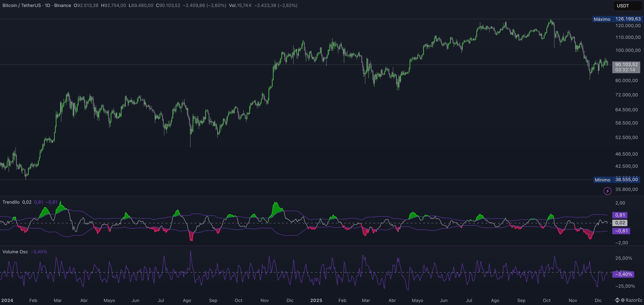
Task: Open the USDT currency selector
Action: 628,6
